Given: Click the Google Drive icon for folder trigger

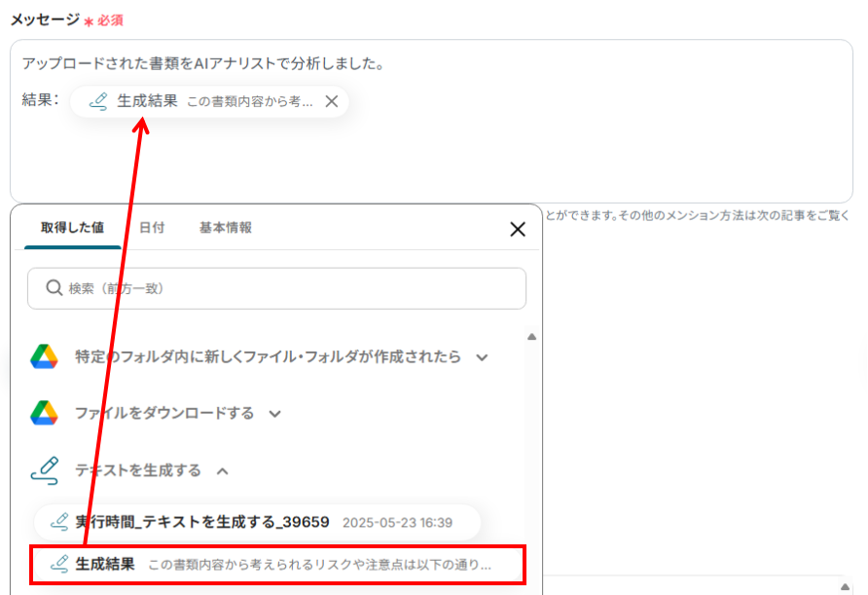Looking at the screenshot, I should pyautogui.click(x=45, y=356).
